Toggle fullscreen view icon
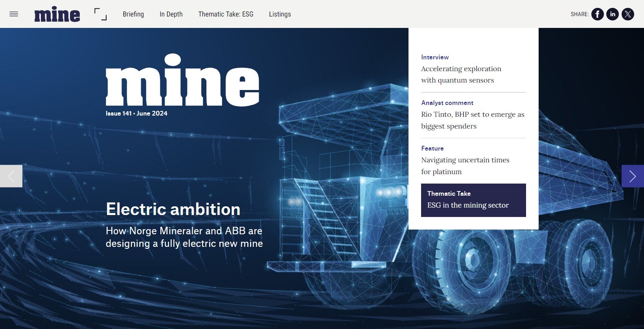The width and height of the screenshot is (644, 329). (x=100, y=14)
